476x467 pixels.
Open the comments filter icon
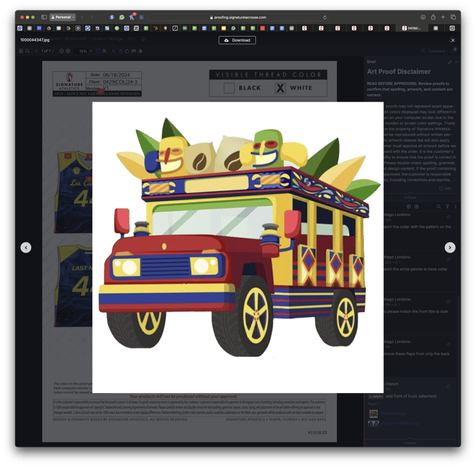447,206
